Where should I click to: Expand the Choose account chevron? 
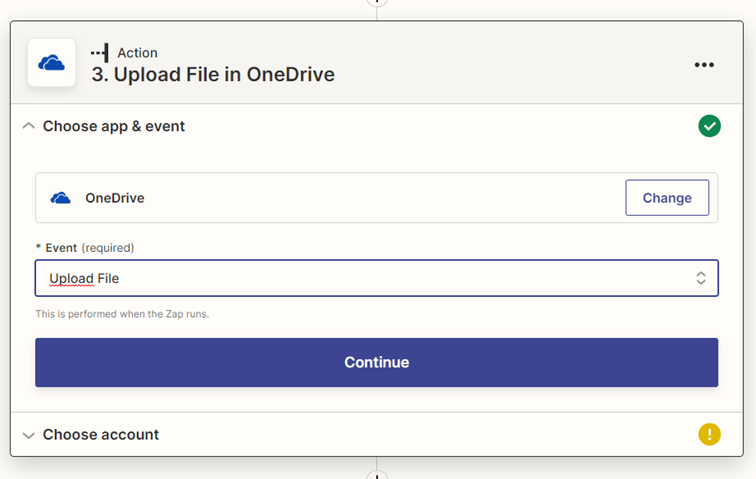point(28,434)
